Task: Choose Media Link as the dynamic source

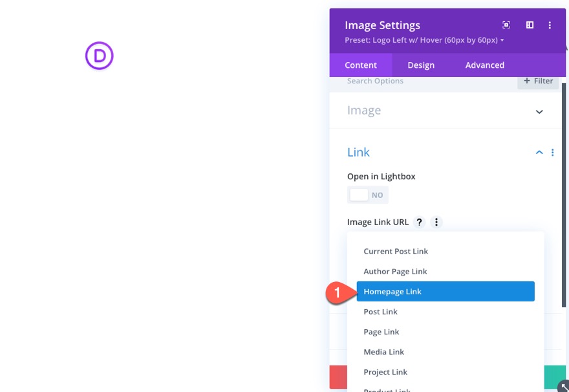Action: 384,352
